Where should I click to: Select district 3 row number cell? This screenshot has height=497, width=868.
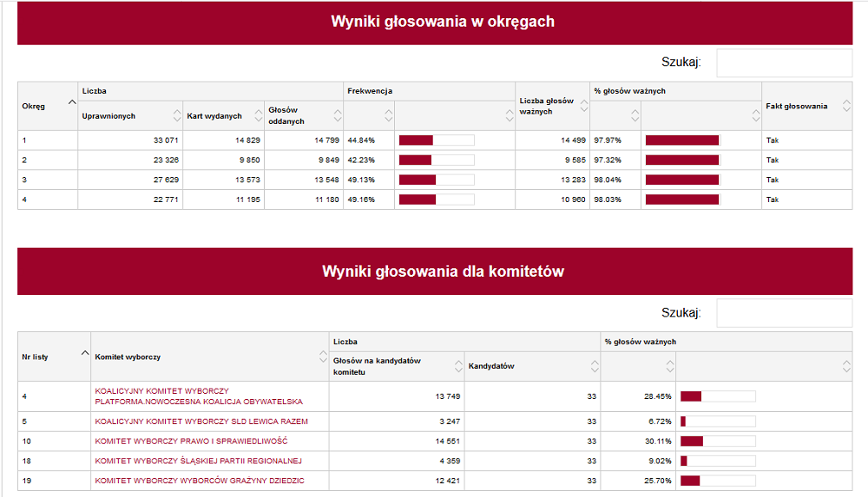point(47,180)
